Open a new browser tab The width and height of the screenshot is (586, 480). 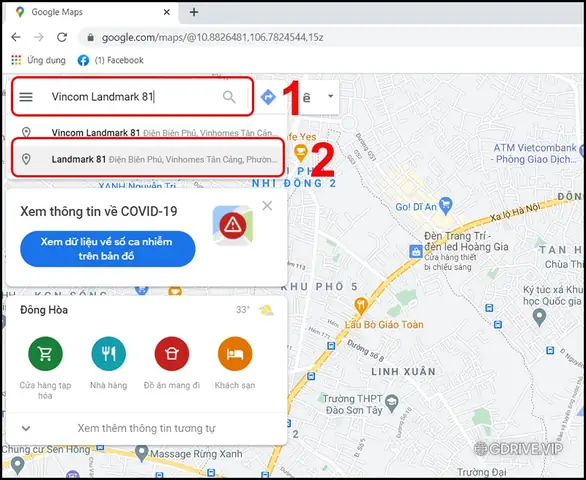click(x=194, y=12)
